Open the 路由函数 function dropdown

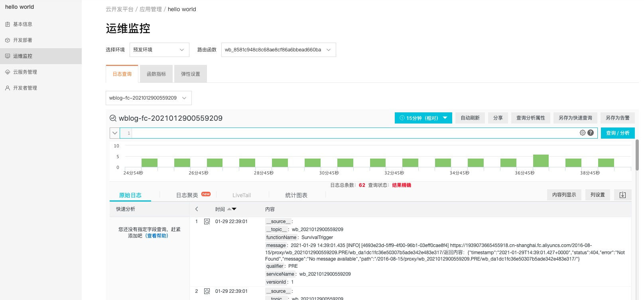[x=278, y=50]
